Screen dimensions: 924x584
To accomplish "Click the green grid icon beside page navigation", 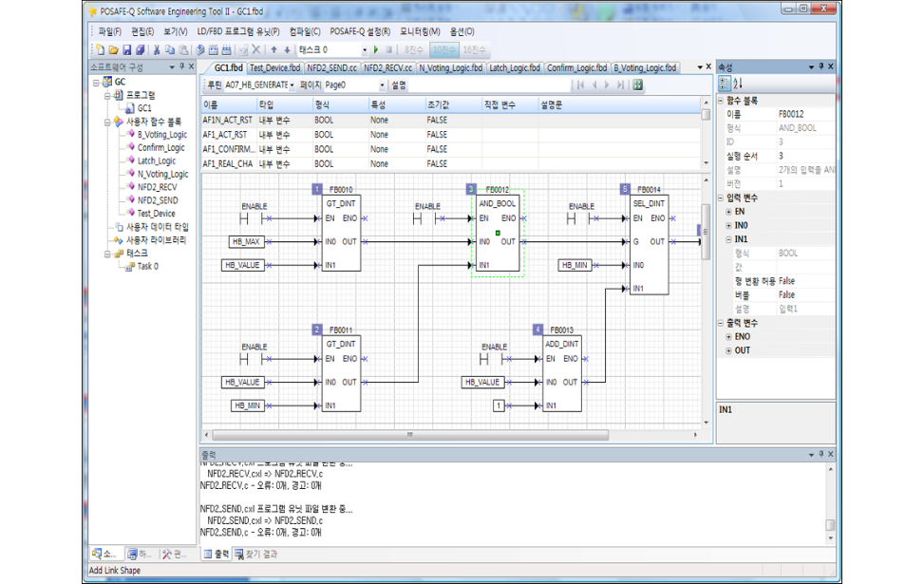I will tap(637, 85).
